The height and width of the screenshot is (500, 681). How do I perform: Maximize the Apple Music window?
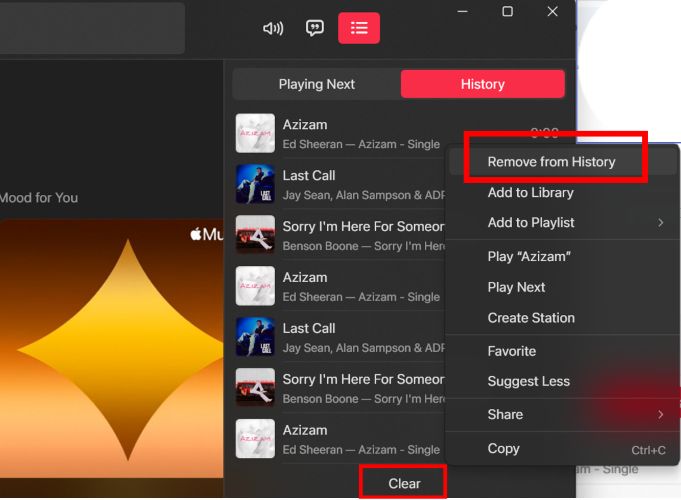pyautogui.click(x=507, y=11)
